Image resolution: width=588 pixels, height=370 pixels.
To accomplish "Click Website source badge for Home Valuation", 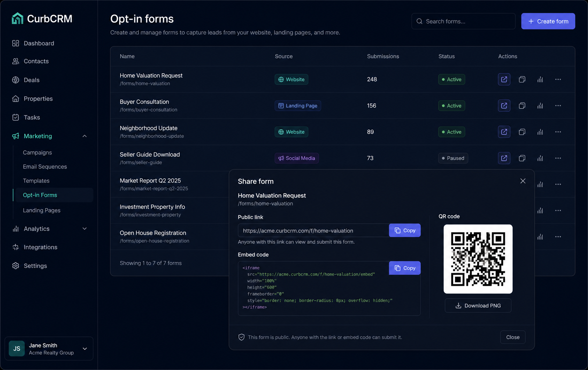I will (x=291, y=79).
